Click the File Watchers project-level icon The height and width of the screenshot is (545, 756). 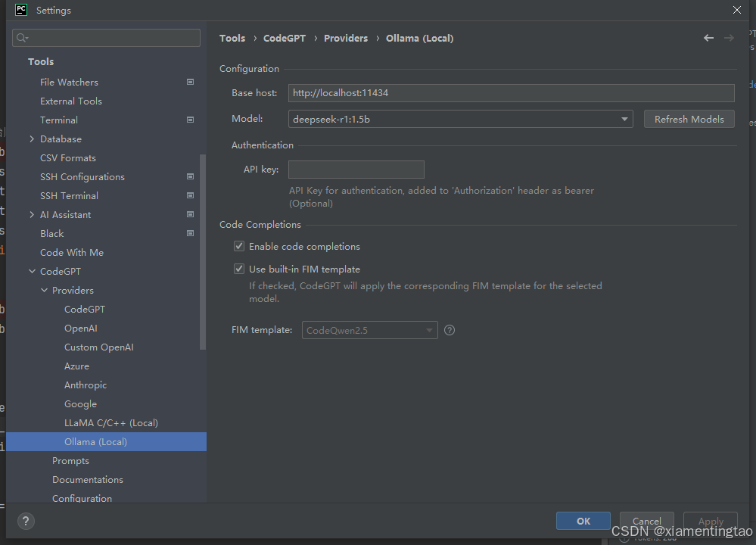tap(191, 82)
